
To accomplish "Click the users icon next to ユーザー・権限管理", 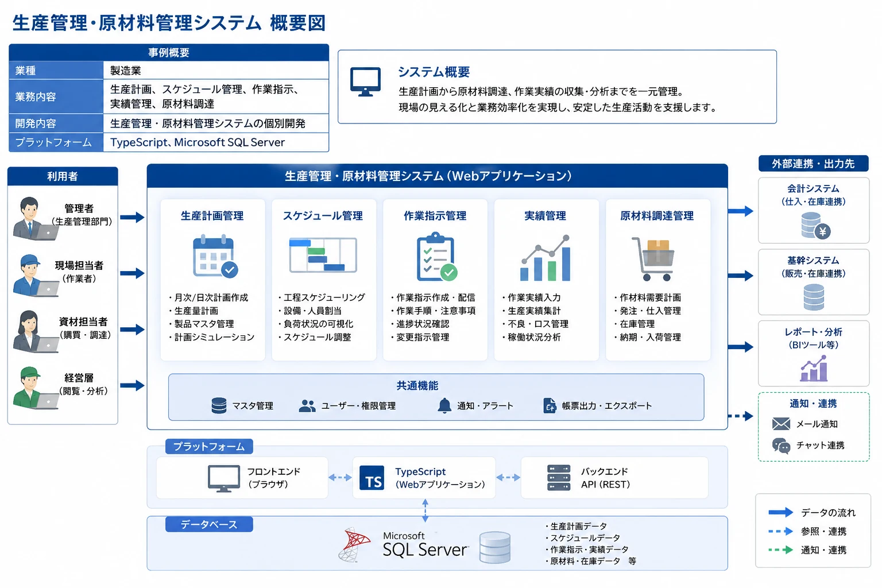I will pos(307,406).
